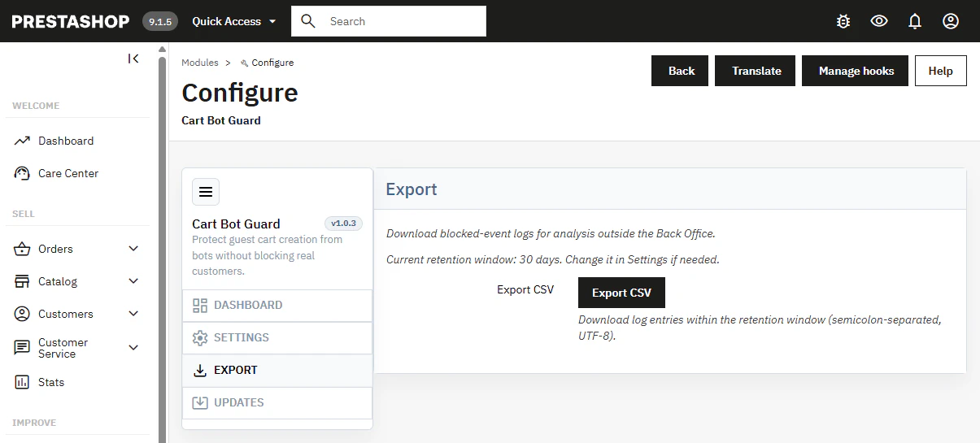The width and height of the screenshot is (980, 443).
Task: Open notifications bell icon
Action: tap(915, 21)
